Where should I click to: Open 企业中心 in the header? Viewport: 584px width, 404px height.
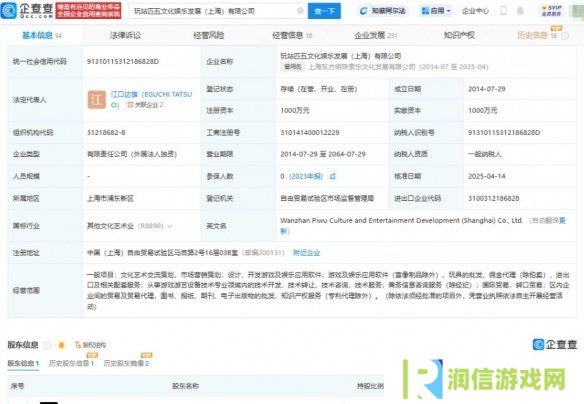tap(475, 11)
